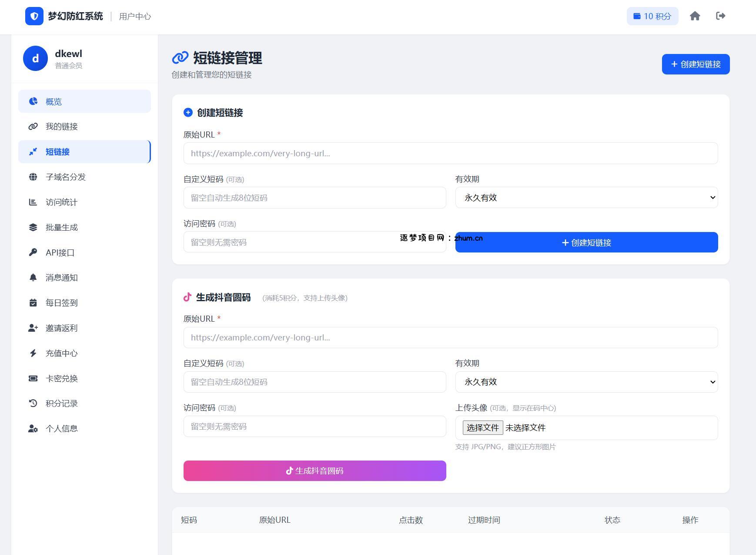The height and width of the screenshot is (555, 756).
Task: Expand 有效期 dropdown in 抖音圆码 form
Action: [586, 382]
